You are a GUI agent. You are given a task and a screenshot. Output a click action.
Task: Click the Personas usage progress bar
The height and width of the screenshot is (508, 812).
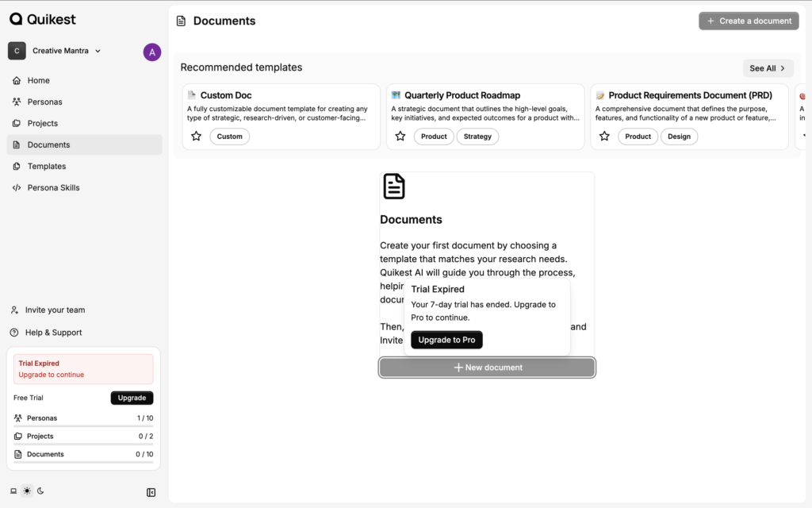coord(83,426)
